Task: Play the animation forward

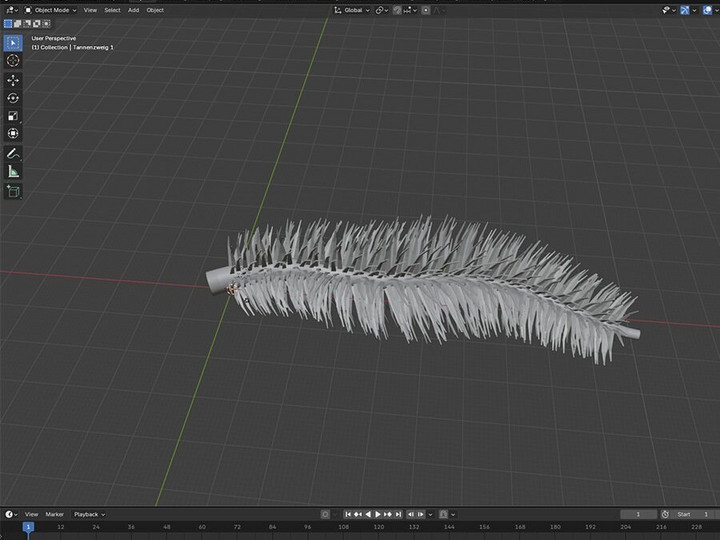Action: pyautogui.click(x=378, y=514)
